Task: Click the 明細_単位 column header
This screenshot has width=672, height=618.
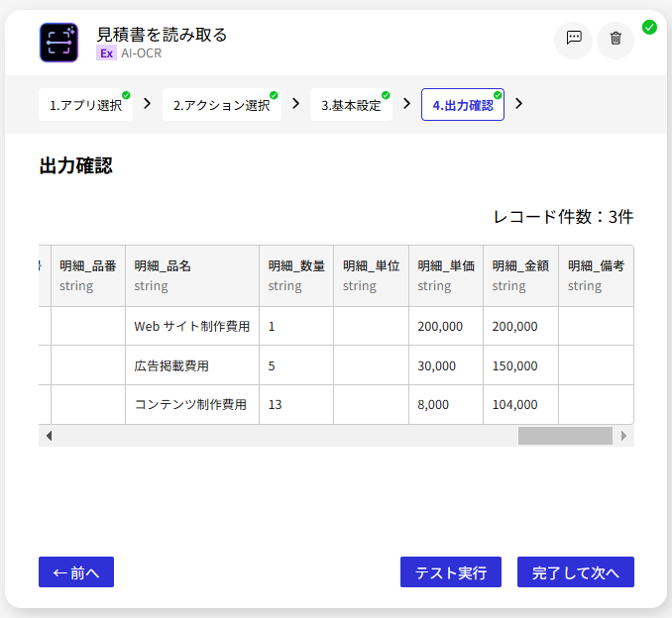Action: tap(371, 275)
